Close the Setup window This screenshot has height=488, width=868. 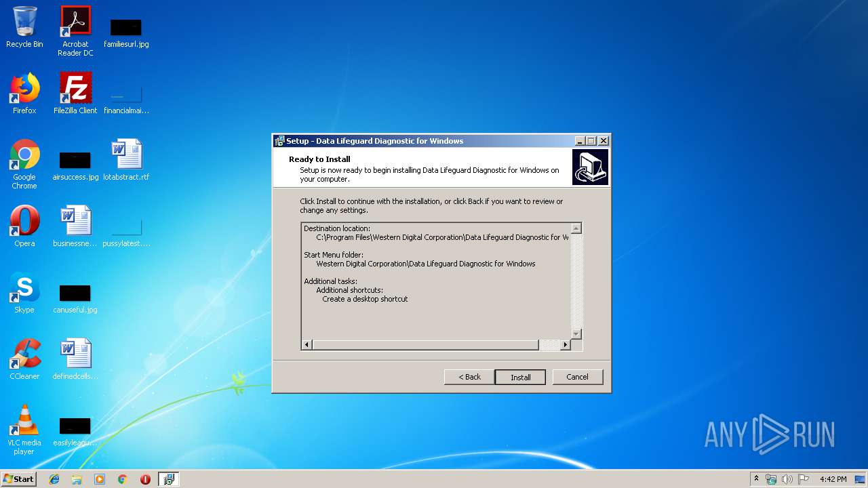603,141
